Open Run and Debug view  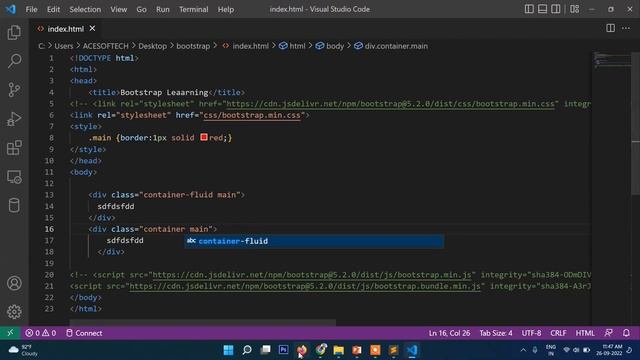pyautogui.click(x=14, y=119)
